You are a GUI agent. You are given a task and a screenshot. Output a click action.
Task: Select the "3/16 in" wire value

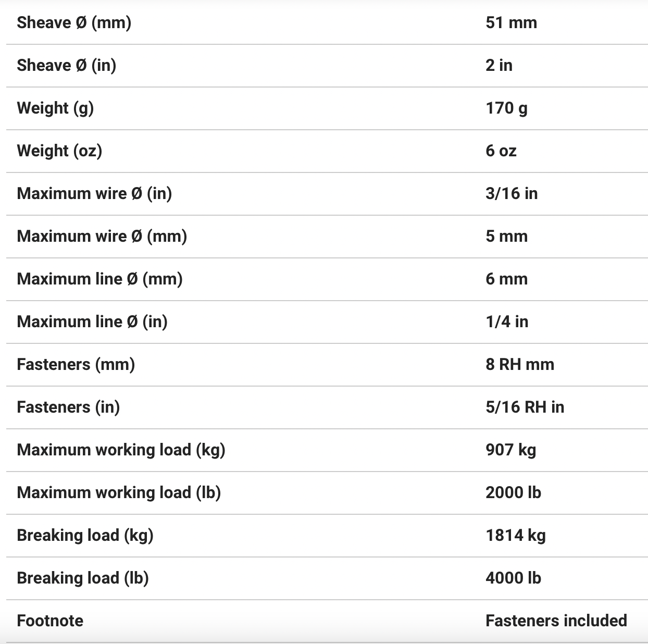click(x=512, y=193)
